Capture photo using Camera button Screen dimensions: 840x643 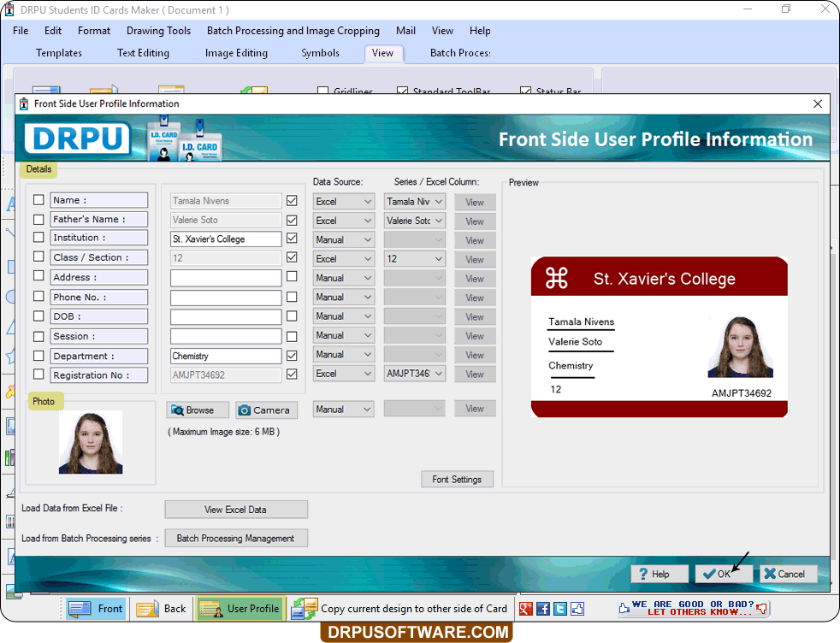pyautogui.click(x=266, y=410)
